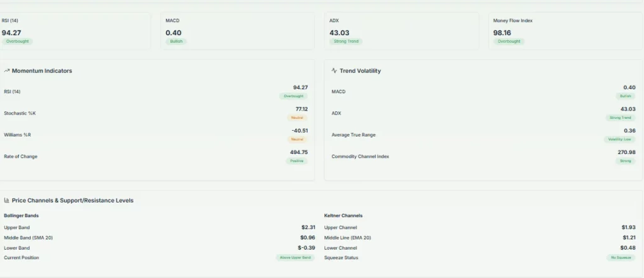Select the Neutral badge for Williams %R
Image resolution: width=644 pixels, height=278 pixels.
point(297,139)
